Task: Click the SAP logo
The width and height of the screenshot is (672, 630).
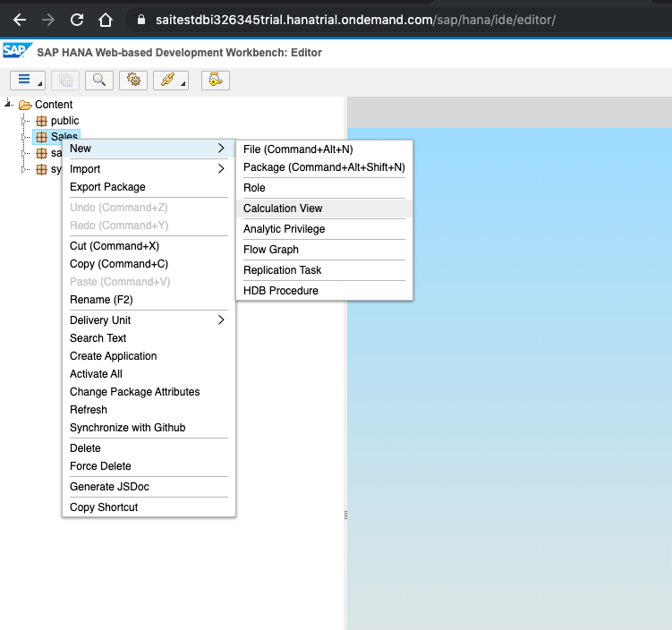Action: [x=17, y=51]
